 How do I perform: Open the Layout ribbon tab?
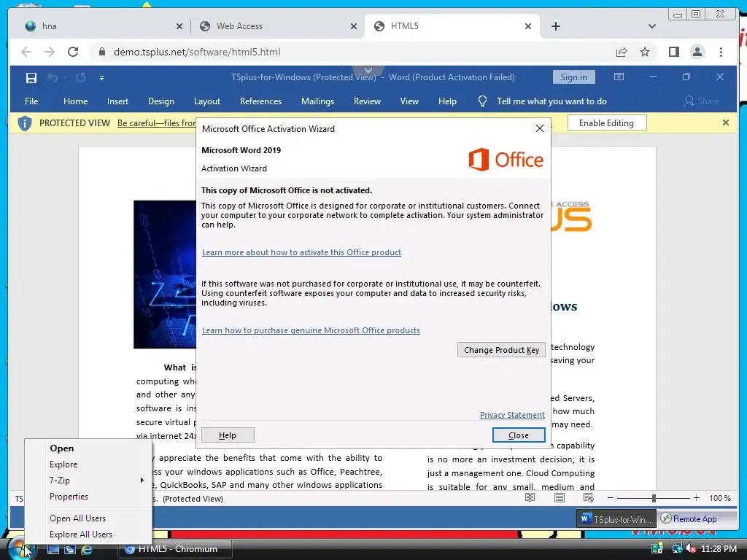[x=206, y=101]
